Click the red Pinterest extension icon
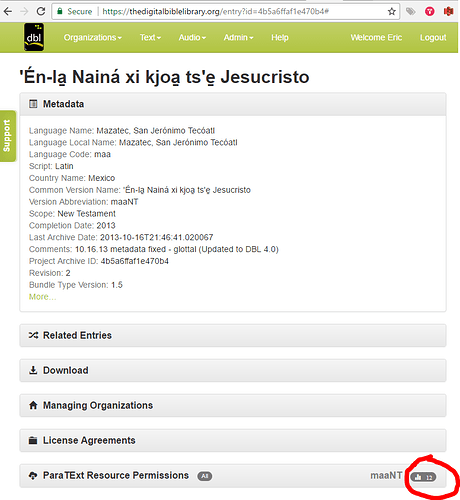The image size is (460, 500). pyautogui.click(x=430, y=12)
